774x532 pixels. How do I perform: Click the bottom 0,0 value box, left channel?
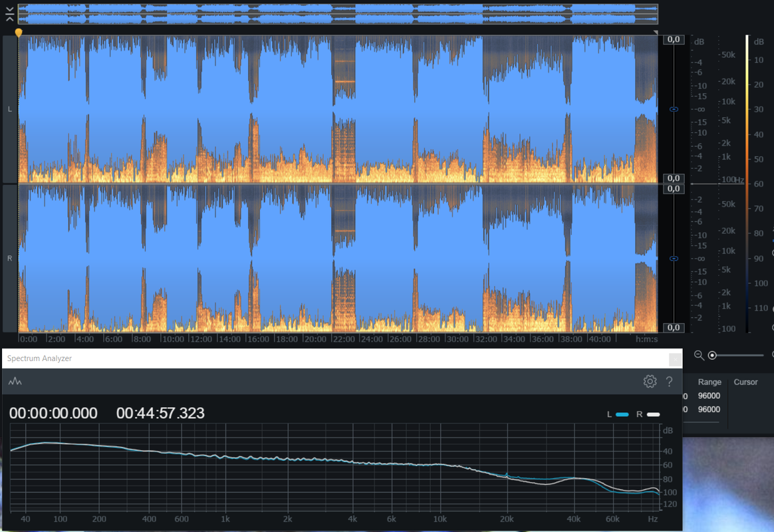tap(674, 178)
